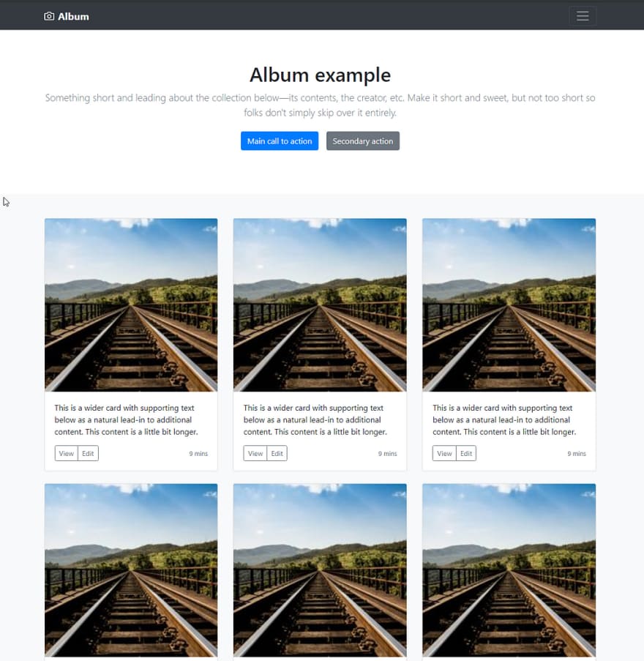Click Edit on first row left card
The image size is (644, 661).
[x=88, y=453]
